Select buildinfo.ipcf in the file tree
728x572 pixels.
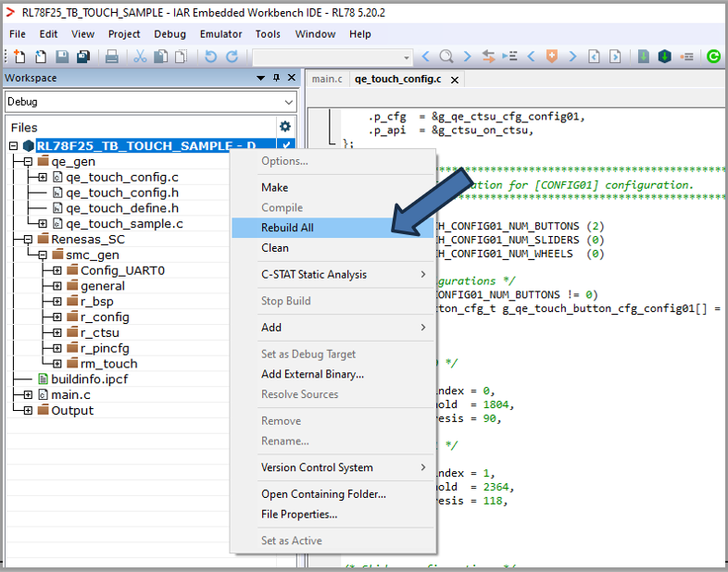pyautogui.click(x=89, y=379)
